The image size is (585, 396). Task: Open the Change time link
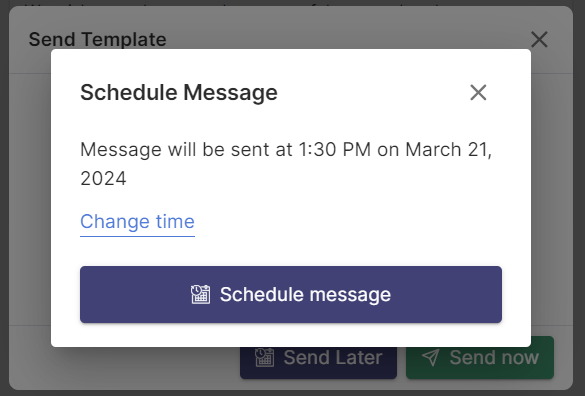tap(137, 222)
